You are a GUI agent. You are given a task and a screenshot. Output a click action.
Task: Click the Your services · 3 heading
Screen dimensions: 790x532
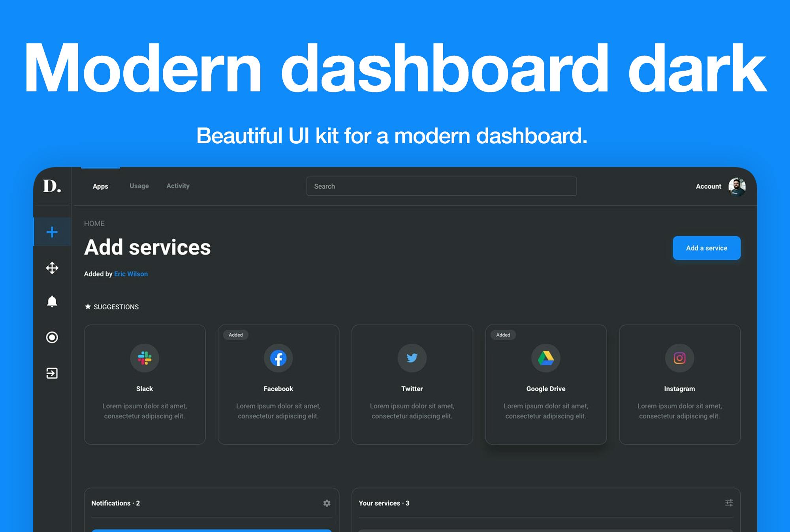384,503
